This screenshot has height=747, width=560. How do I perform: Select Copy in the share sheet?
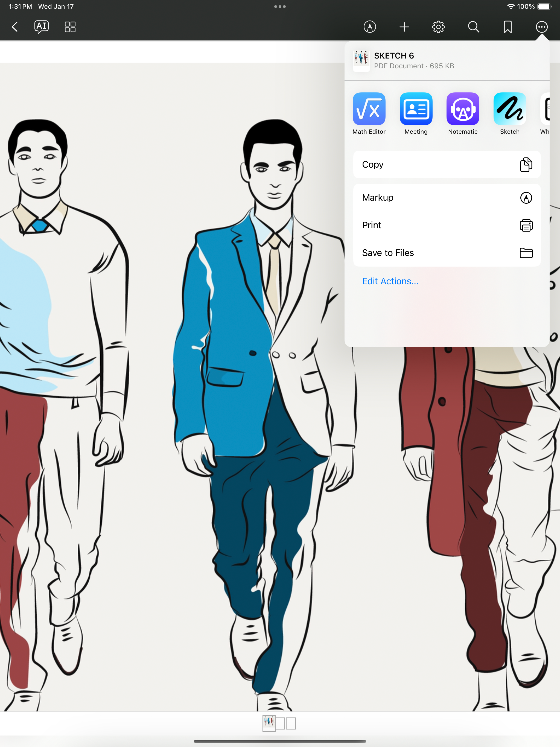pos(447,164)
